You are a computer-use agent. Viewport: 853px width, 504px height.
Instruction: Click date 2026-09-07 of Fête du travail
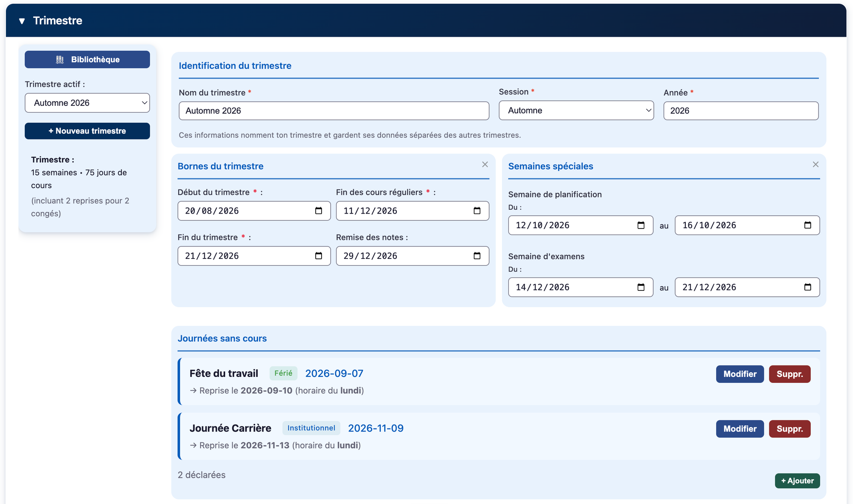click(x=334, y=374)
